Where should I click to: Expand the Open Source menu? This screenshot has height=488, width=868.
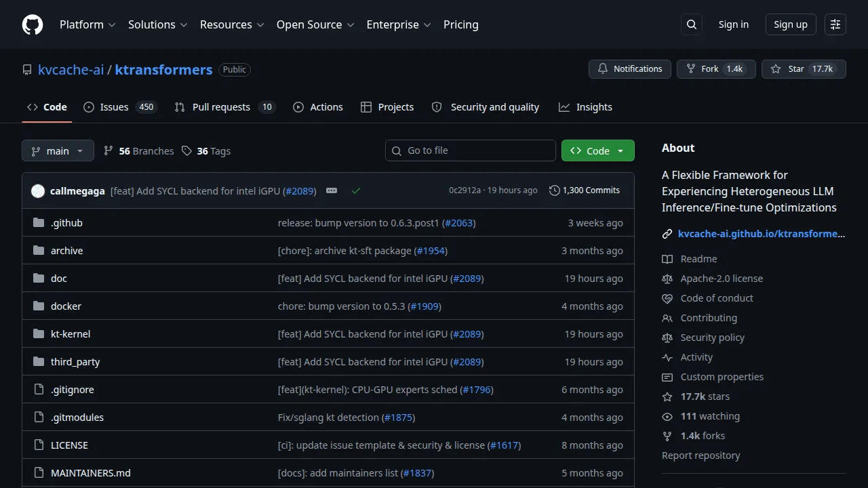[315, 24]
